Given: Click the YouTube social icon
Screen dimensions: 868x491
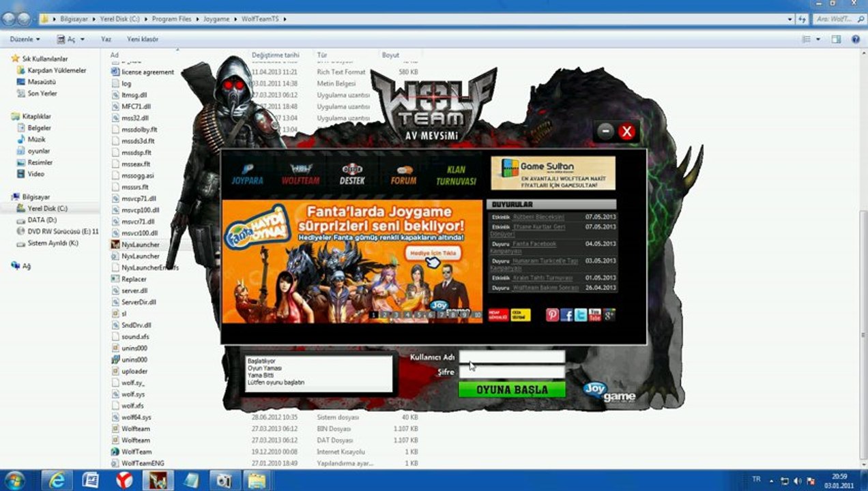Looking at the screenshot, I should coord(595,314).
